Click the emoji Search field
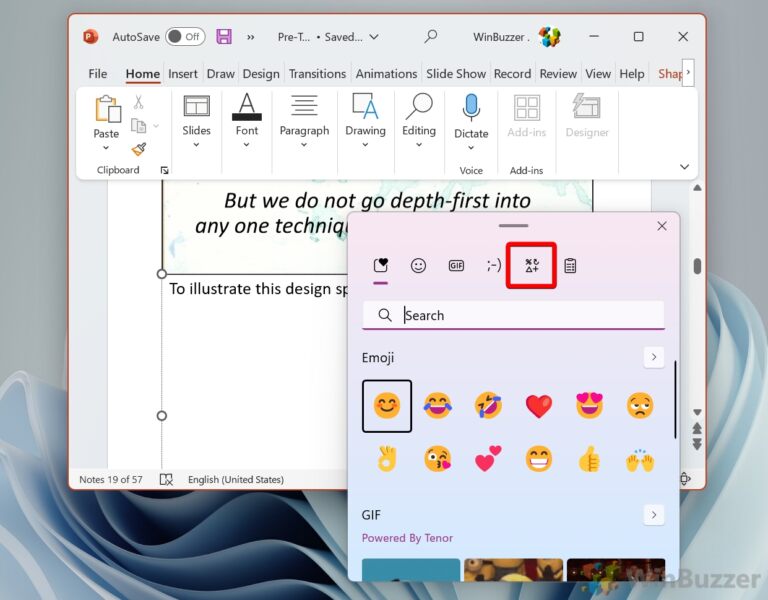 tap(520, 315)
